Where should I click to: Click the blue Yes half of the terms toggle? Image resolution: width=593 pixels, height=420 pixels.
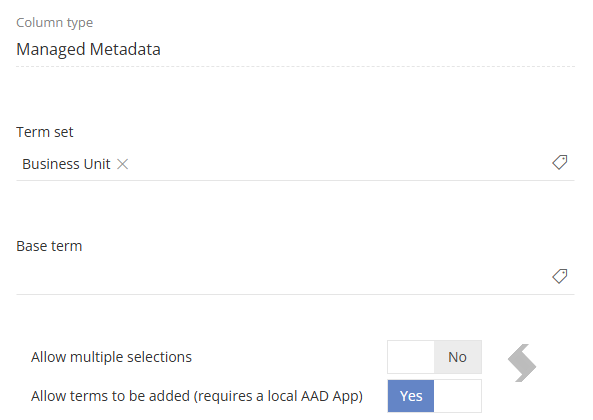[x=411, y=396]
